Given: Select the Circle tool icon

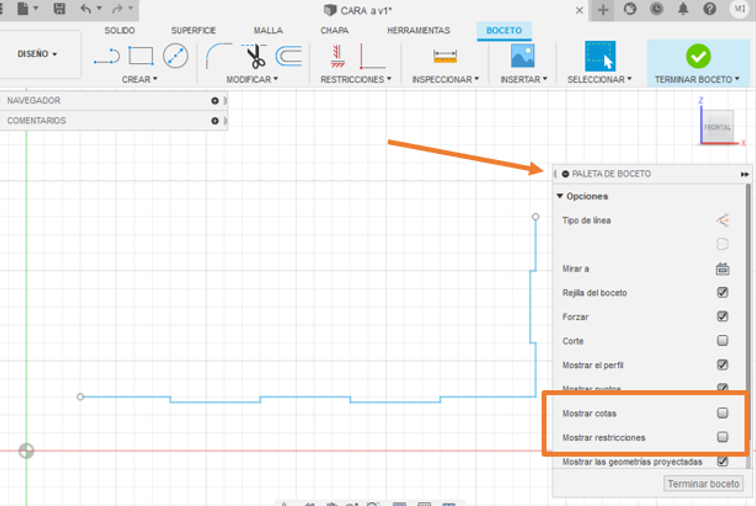Looking at the screenshot, I should point(176,56).
